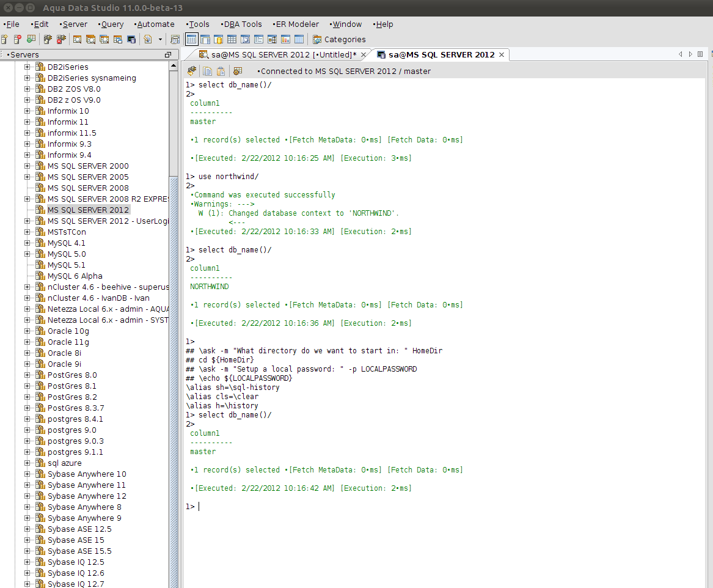Click the server icon beside Informix 9.4
The width and height of the screenshot is (713, 588).
pos(40,155)
